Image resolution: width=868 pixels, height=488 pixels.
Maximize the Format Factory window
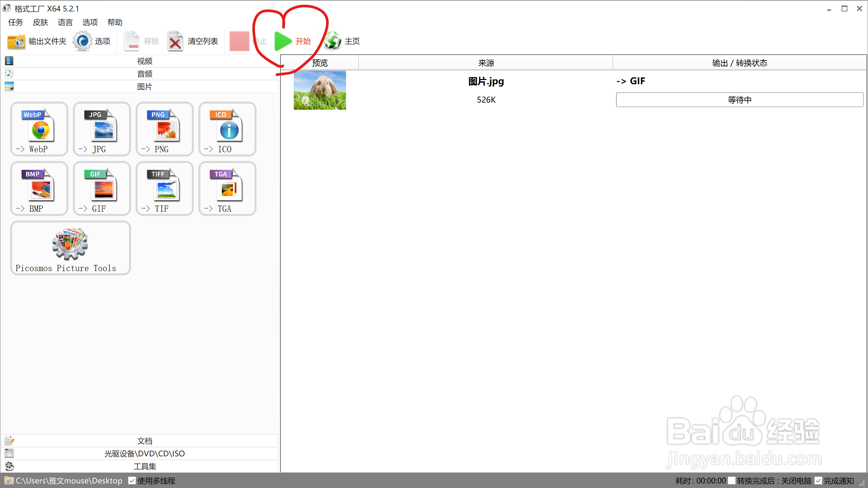pyautogui.click(x=844, y=8)
